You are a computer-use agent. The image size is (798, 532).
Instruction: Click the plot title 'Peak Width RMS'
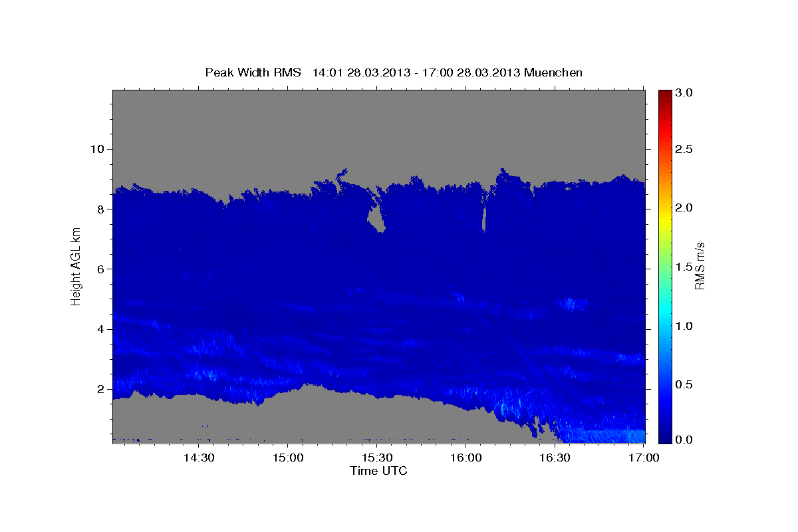[x=252, y=72]
